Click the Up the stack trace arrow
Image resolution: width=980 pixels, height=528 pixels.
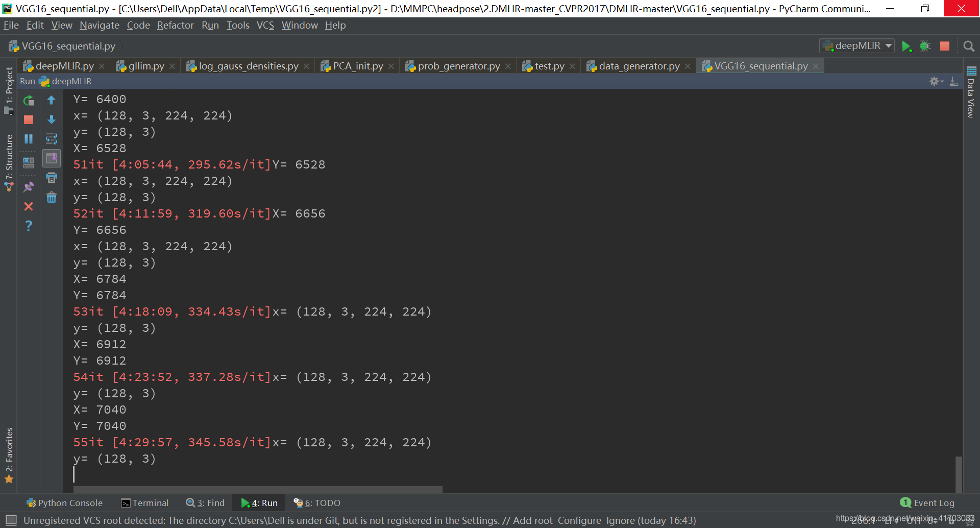[x=52, y=100]
